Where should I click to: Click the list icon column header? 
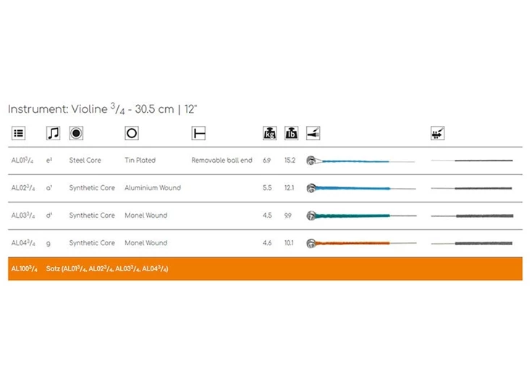coord(19,133)
